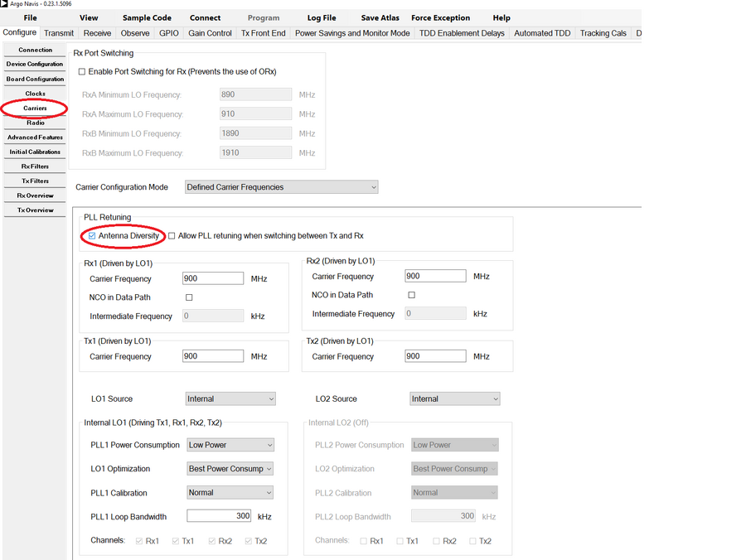Viewport: 746px width, 560px height.
Task: Open the Connect menu
Action: [x=205, y=17]
